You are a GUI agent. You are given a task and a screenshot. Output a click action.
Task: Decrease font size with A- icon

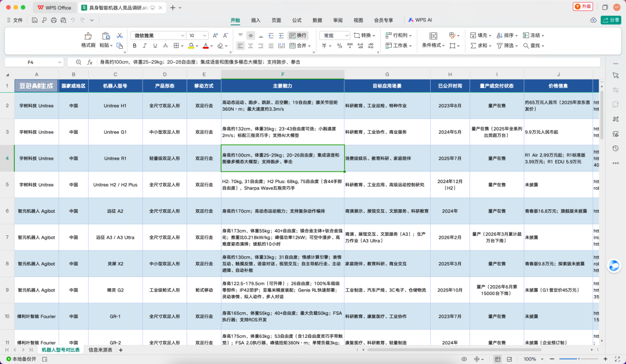(225, 35)
